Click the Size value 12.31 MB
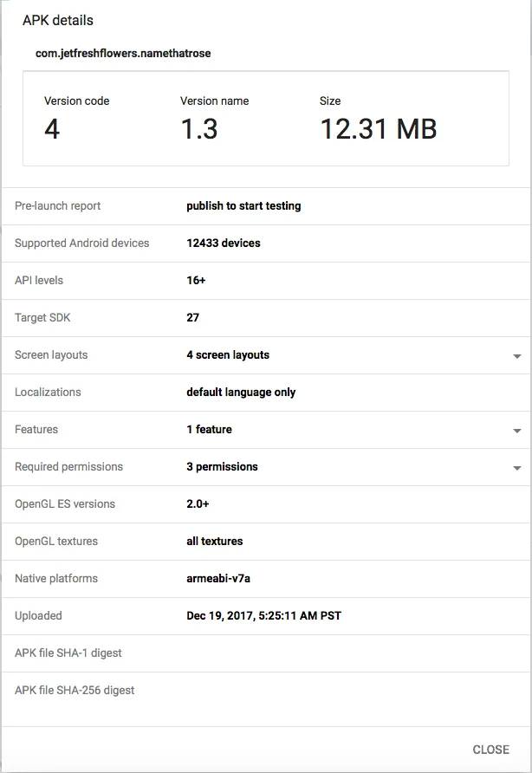The image size is (532, 773). [x=378, y=129]
